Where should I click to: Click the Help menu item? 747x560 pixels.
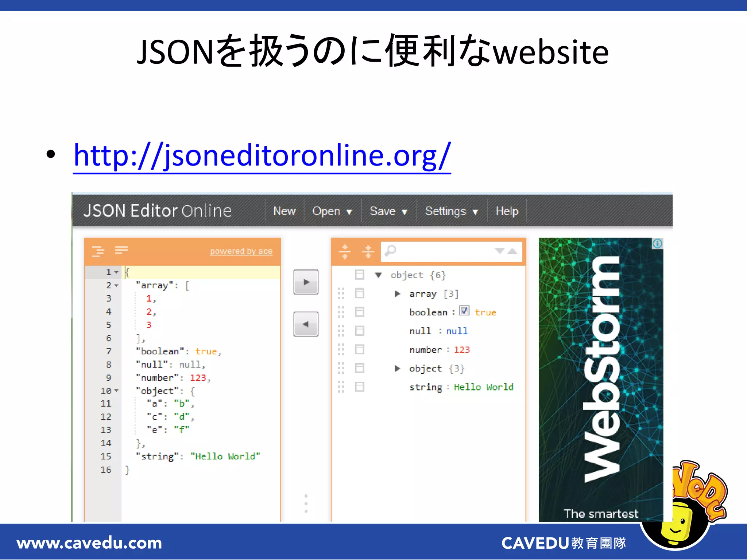coord(507,211)
